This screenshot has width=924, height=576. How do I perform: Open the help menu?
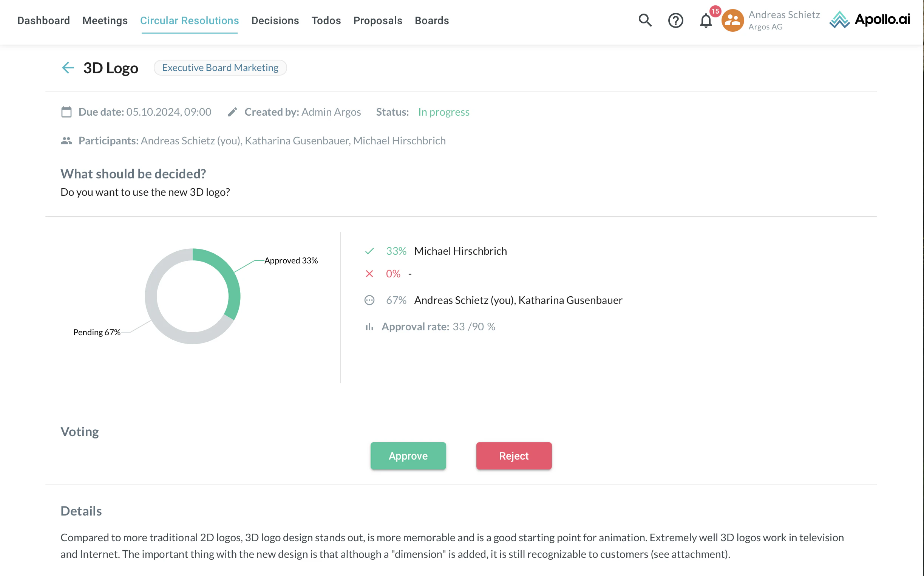[x=675, y=20]
